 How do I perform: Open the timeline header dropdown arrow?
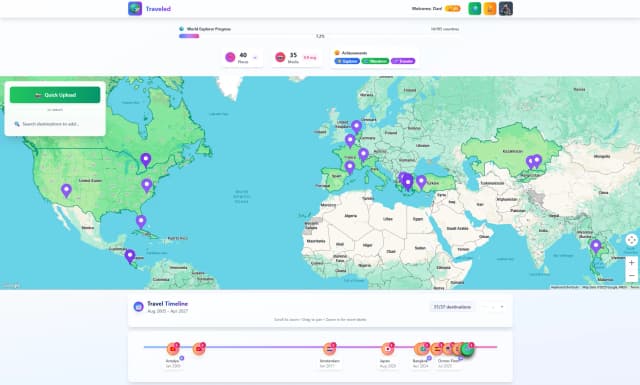pyautogui.click(x=502, y=307)
